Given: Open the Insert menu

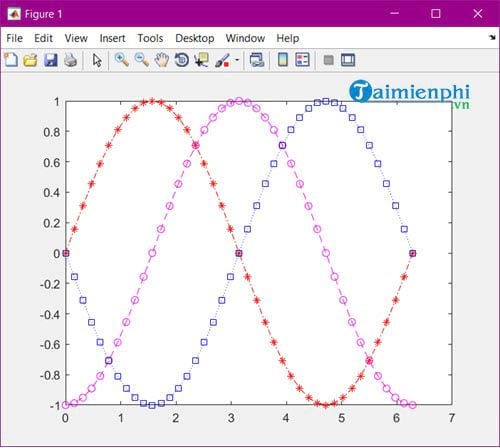Looking at the screenshot, I should [112, 38].
